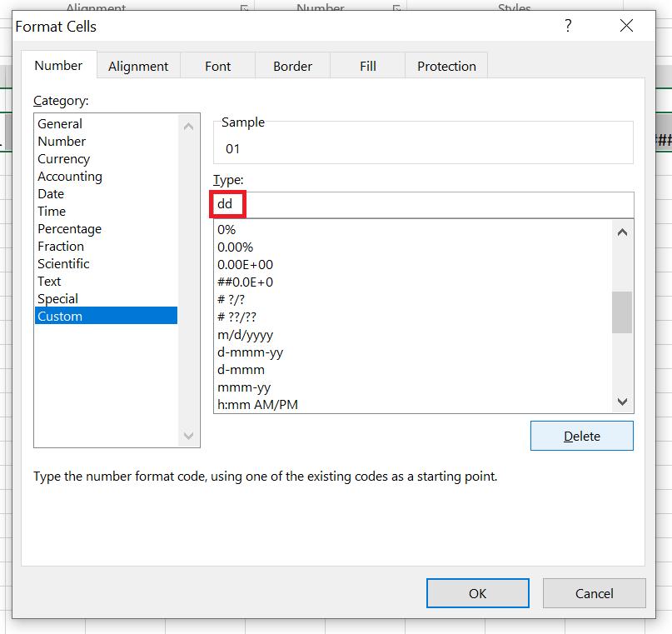Pick the Scientific category
The width and height of the screenshot is (672, 634).
[x=63, y=263]
